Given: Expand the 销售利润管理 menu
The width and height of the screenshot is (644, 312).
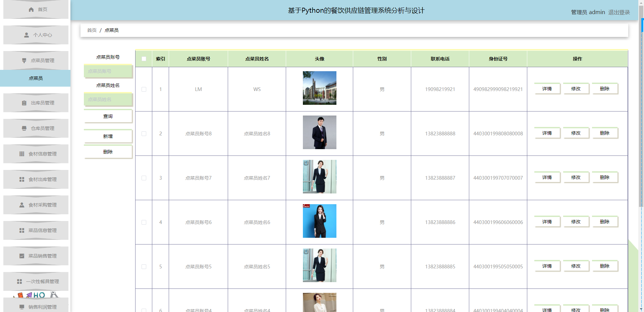Looking at the screenshot, I should 36,307.
